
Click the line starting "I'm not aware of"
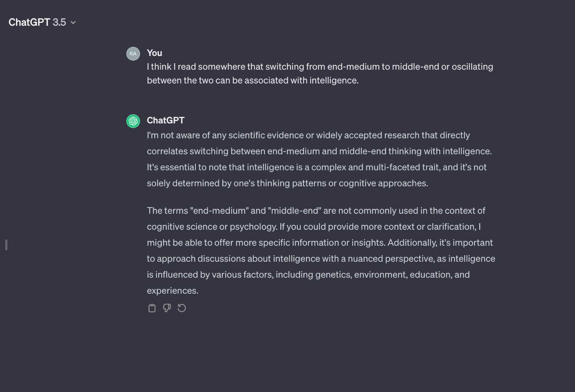coord(308,135)
